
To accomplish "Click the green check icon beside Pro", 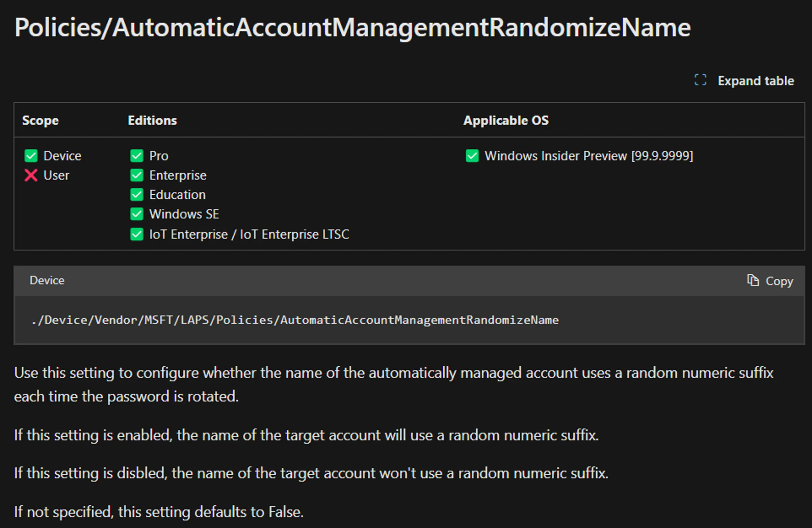I will point(137,156).
